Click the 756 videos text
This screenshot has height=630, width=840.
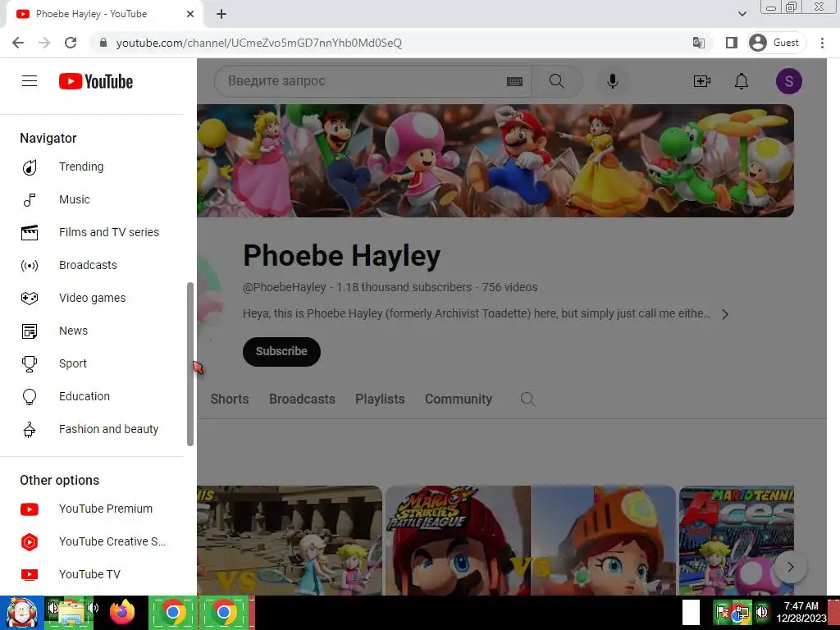point(509,288)
